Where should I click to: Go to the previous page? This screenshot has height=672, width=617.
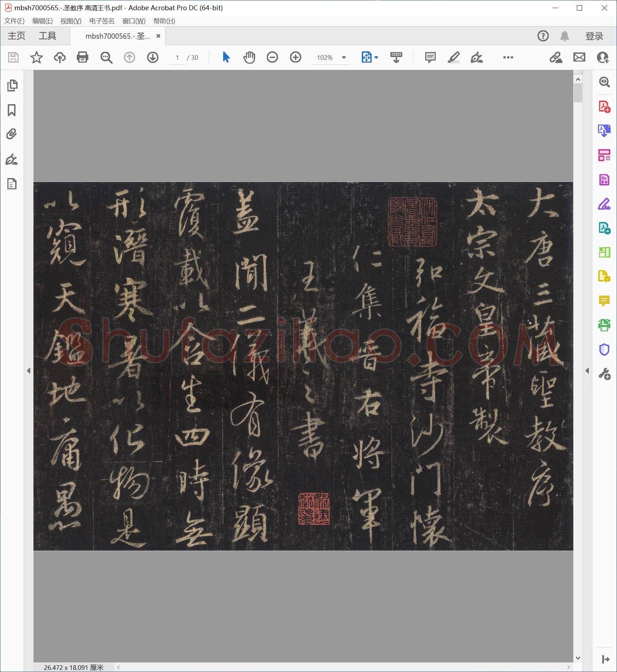click(129, 57)
